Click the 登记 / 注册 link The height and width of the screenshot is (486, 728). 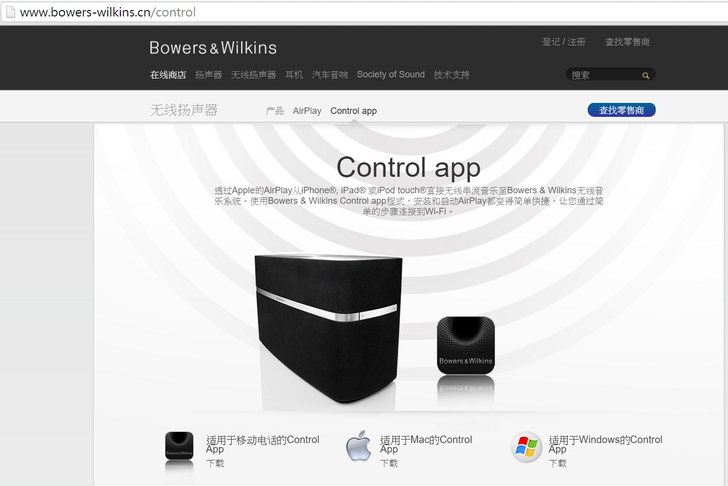coord(564,42)
